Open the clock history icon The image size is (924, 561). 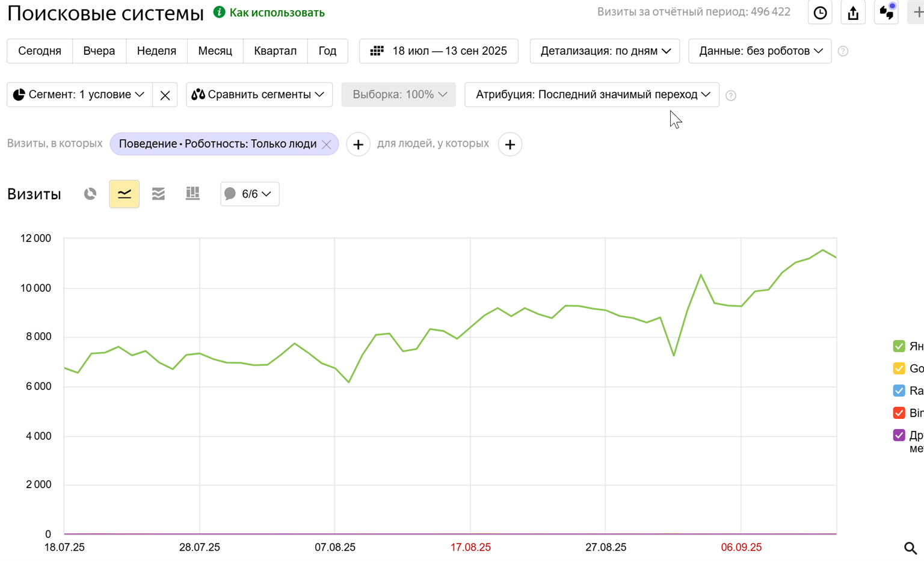[x=820, y=13]
